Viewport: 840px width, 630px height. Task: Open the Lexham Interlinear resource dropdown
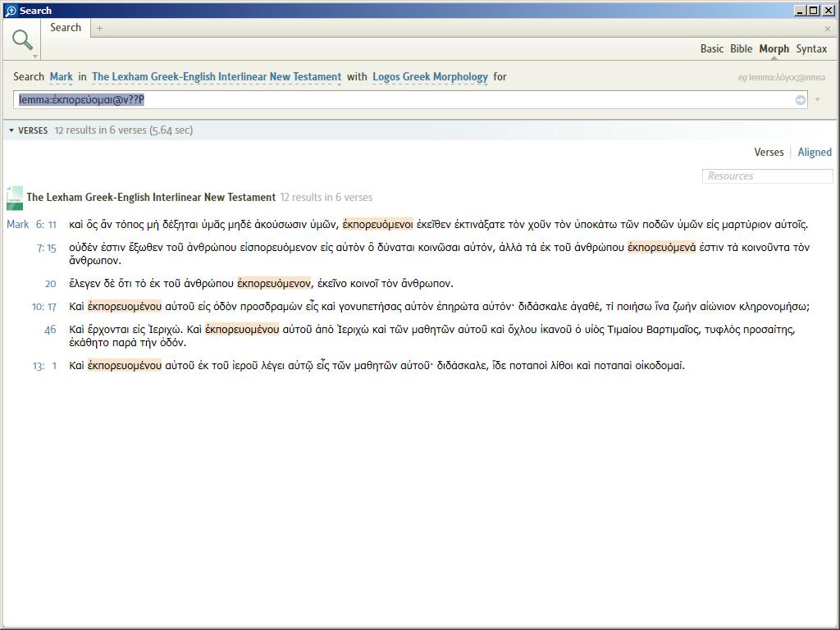(x=217, y=77)
